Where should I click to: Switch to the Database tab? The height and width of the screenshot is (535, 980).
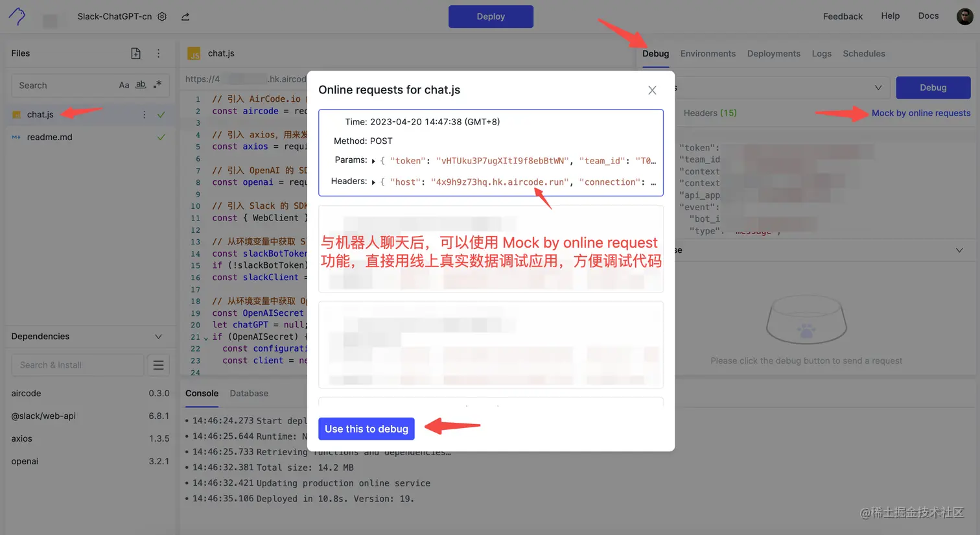pyautogui.click(x=249, y=394)
